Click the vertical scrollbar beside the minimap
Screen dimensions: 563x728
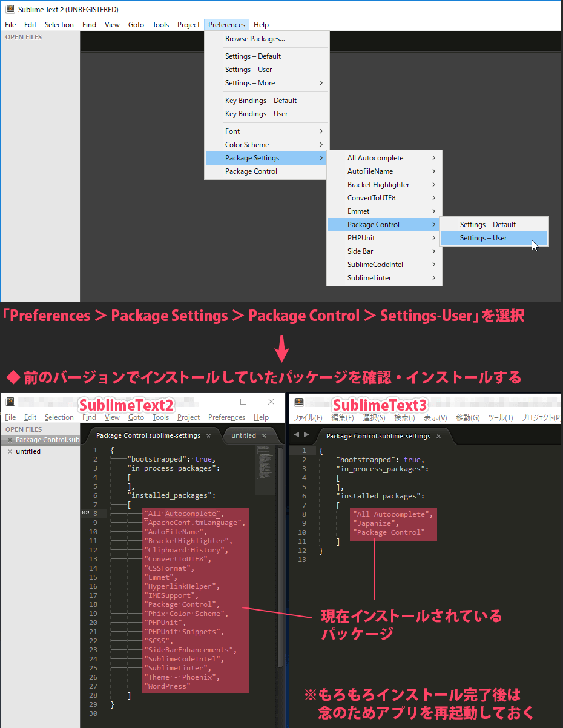point(280,557)
